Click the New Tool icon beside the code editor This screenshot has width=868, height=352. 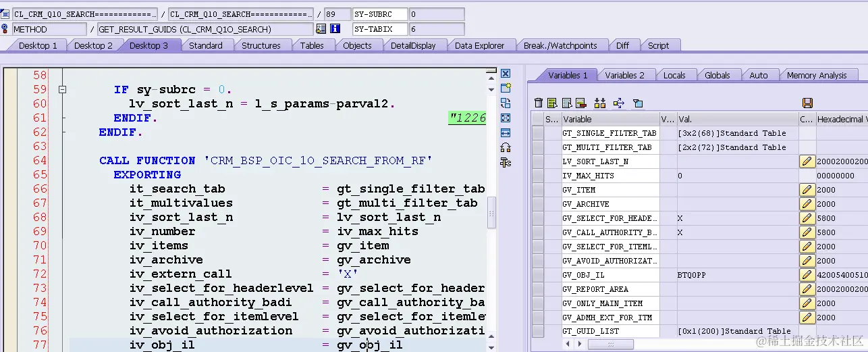click(505, 88)
